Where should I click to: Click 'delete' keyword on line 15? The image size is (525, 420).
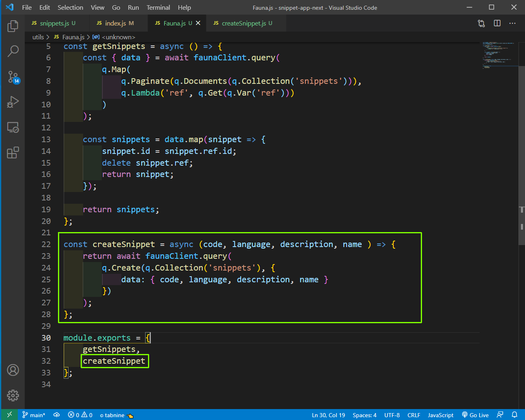[116, 163]
